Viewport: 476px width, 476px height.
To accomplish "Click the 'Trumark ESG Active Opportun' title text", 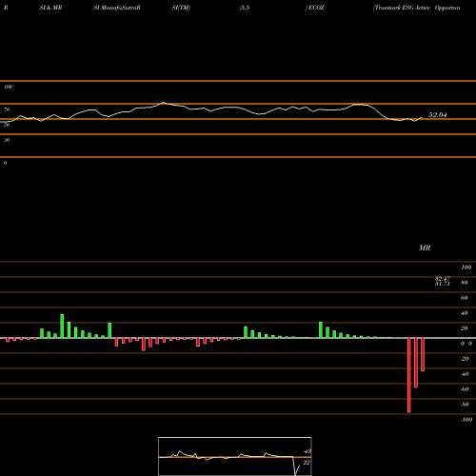I will 417,8.
